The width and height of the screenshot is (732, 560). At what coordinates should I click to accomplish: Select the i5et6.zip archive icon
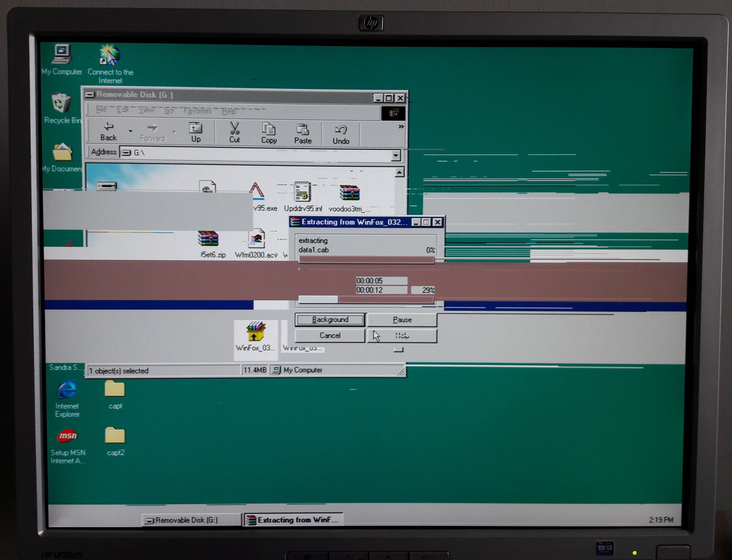(x=209, y=239)
